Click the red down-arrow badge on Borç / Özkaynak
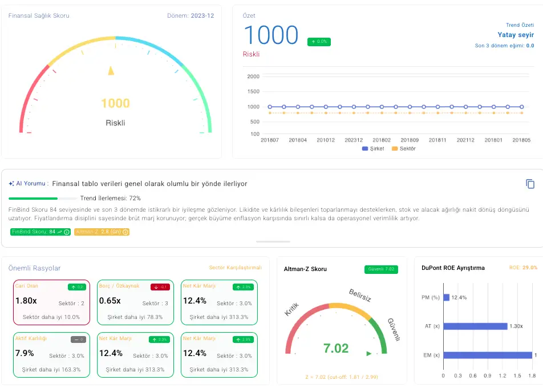The height and width of the screenshot is (392, 543). pos(160,287)
